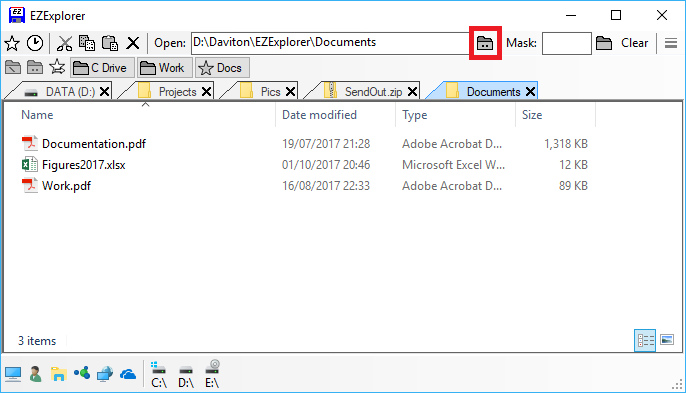Click the Paste clipboard icon
Screen dimensions: 686x393
(x=110, y=43)
